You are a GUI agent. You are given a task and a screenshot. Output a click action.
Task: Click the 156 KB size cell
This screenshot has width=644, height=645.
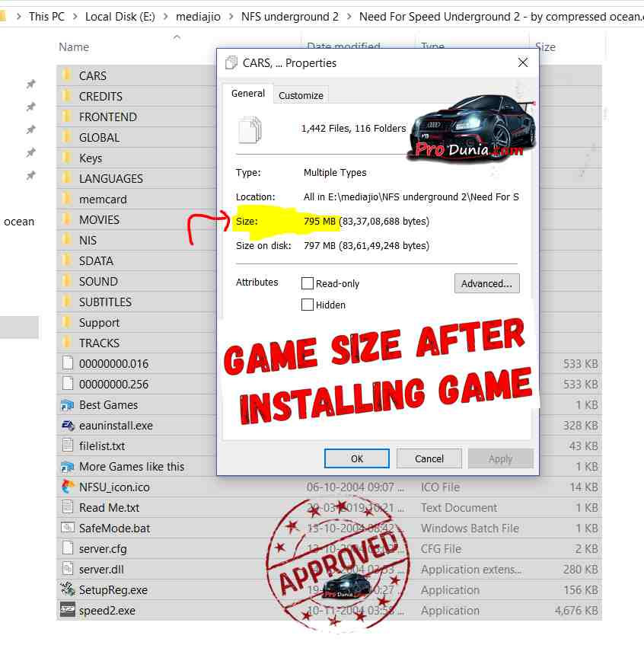(580, 590)
